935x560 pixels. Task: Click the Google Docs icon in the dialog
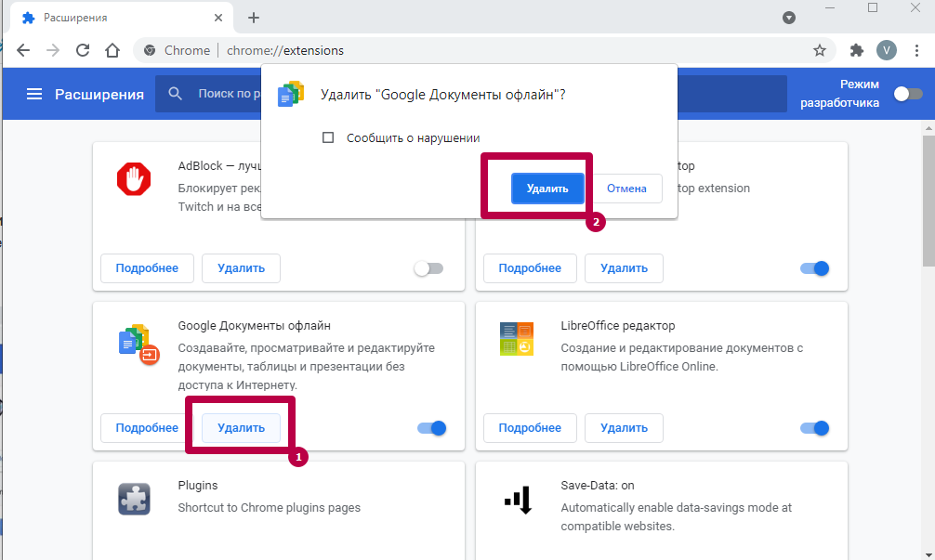pyautogui.click(x=291, y=94)
